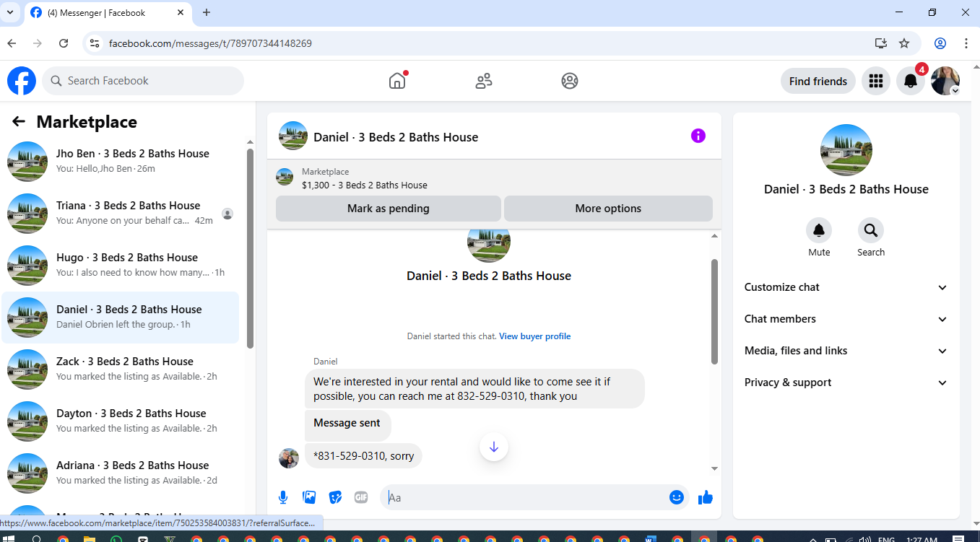The height and width of the screenshot is (542, 980).
Task: Click chat header title Daniel · 3 Beds 2 Baths House
Action: [x=396, y=137]
